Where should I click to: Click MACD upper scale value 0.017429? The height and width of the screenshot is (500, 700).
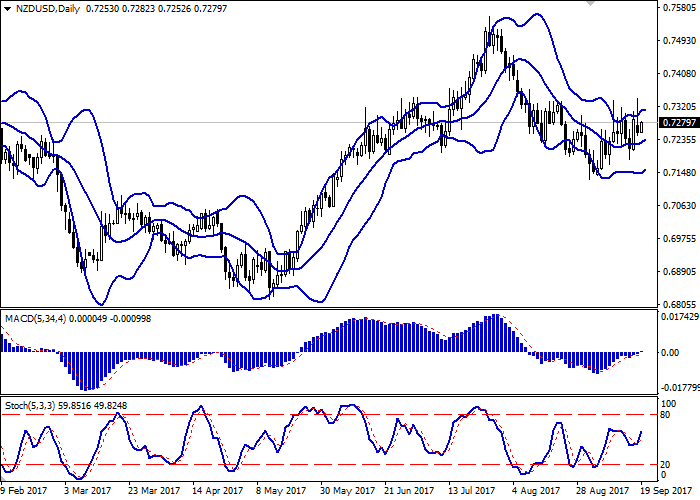pyautogui.click(x=680, y=317)
